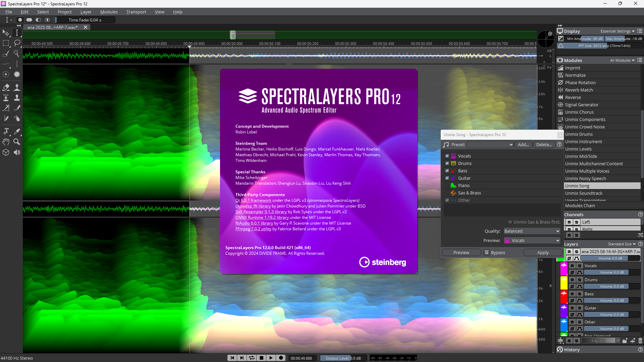Open the Quality Balanced dropdown
Screen dimensions: 644x362
point(532,231)
